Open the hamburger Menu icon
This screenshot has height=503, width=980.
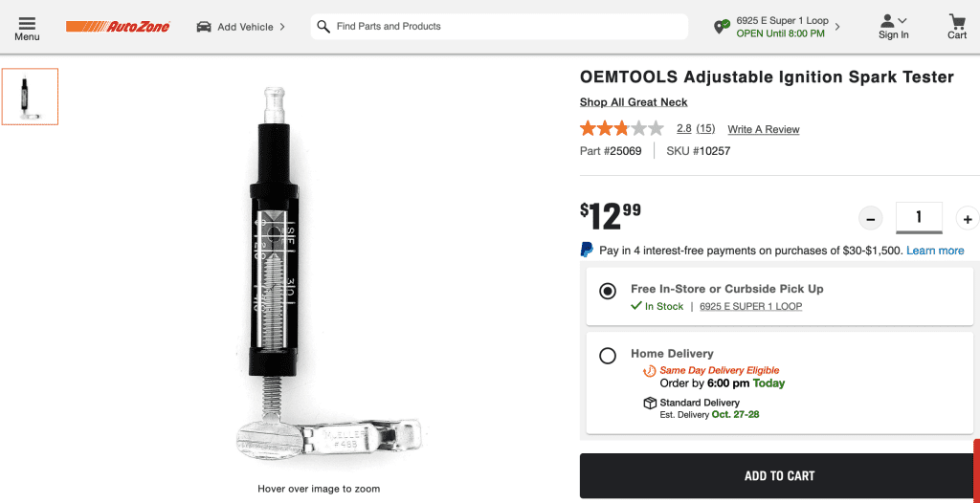click(27, 22)
